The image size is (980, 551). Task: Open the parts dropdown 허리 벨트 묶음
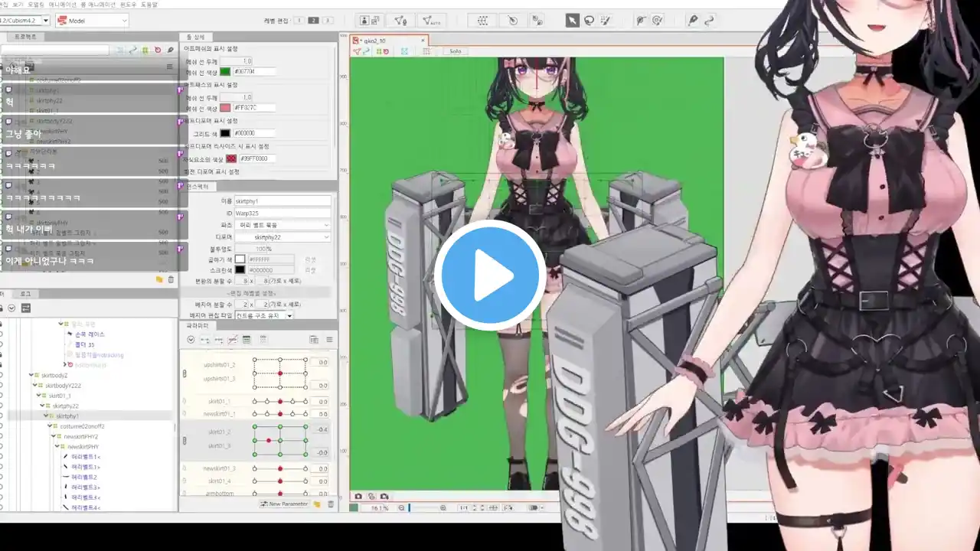coord(283,225)
